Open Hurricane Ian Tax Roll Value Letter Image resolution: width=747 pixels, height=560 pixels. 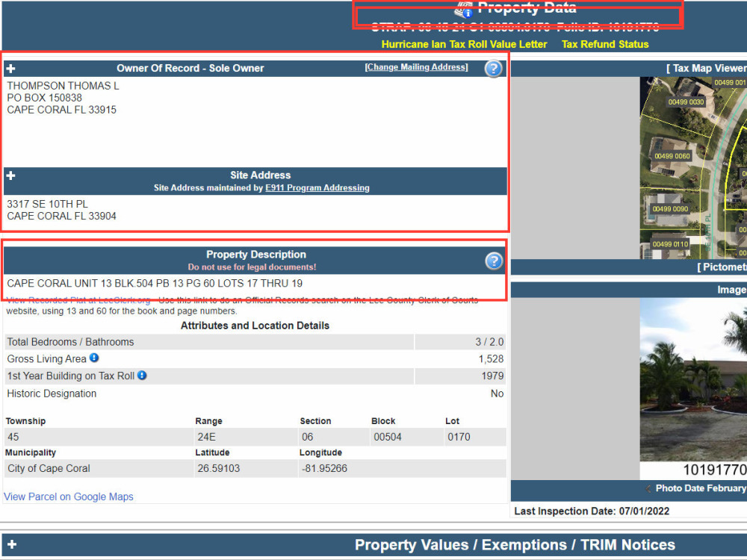(464, 44)
